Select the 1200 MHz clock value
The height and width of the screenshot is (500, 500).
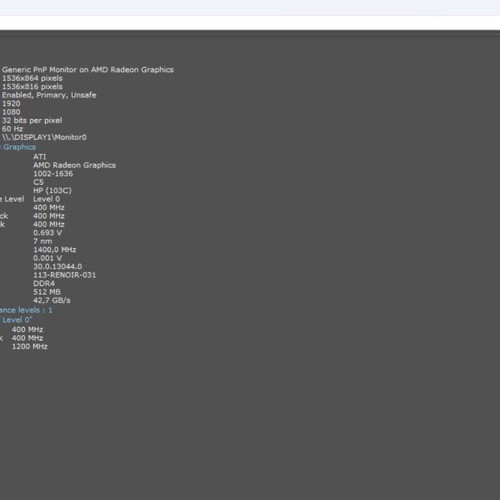coord(30,346)
